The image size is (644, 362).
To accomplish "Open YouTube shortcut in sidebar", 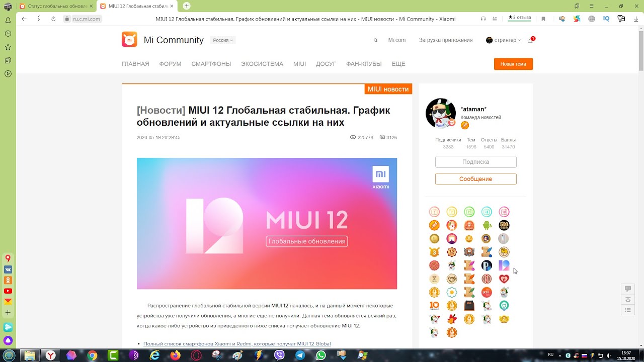I will point(8,291).
